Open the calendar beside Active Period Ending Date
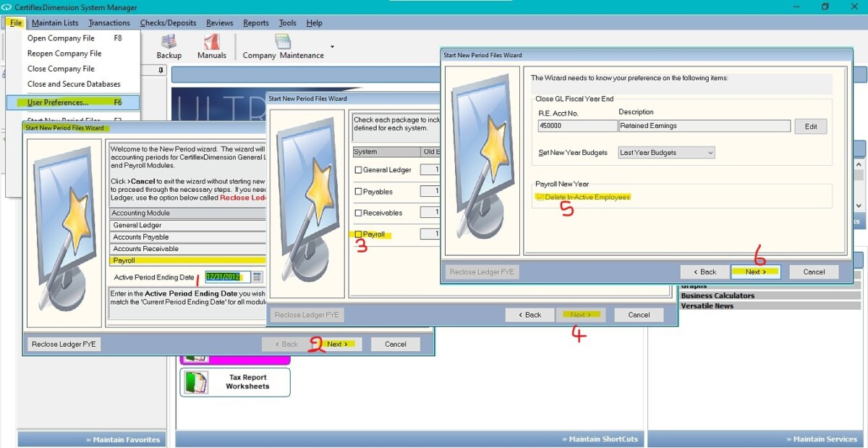 coord(257,276)
